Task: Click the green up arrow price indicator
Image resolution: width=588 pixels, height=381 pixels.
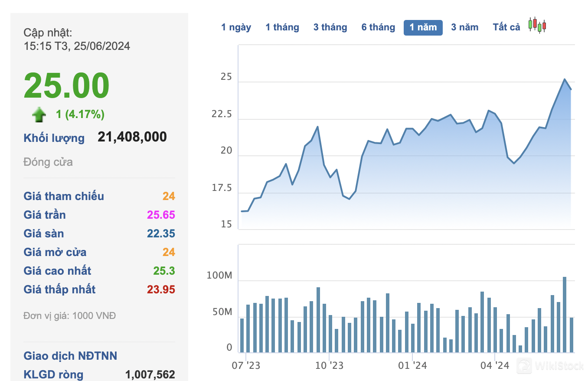Action: click(39, 115)
